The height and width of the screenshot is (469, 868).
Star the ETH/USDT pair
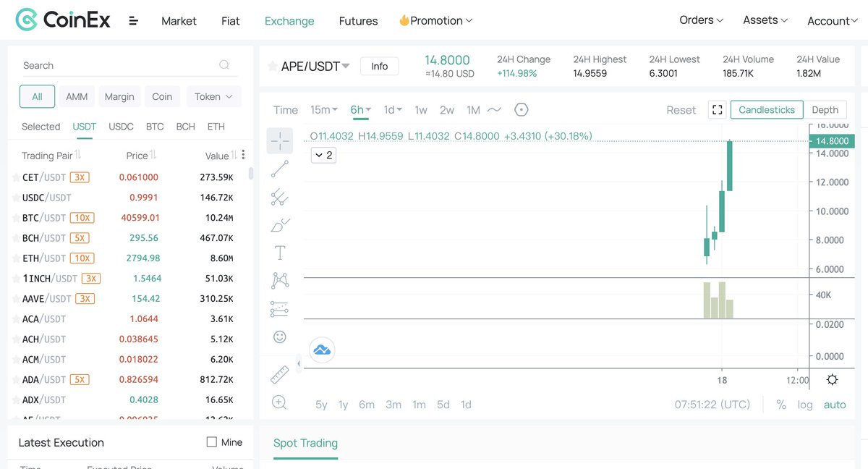tap(16, 258)
